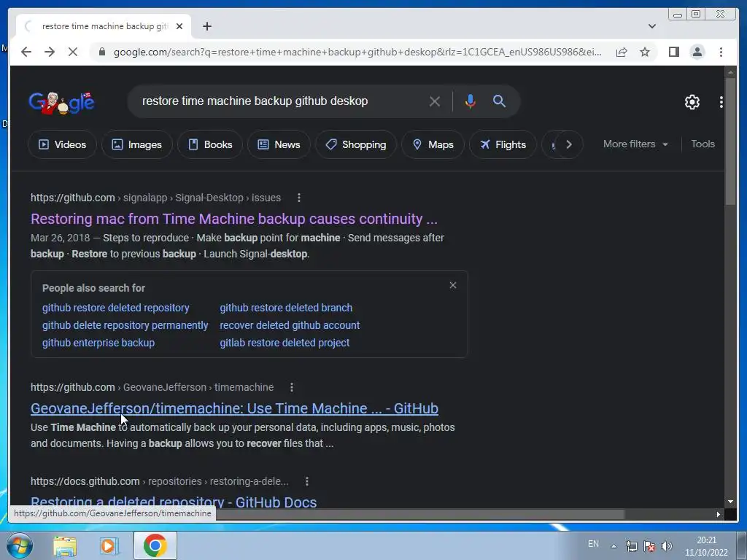Stop loading the page
The image size is (747, 560).
coord(73,52)
